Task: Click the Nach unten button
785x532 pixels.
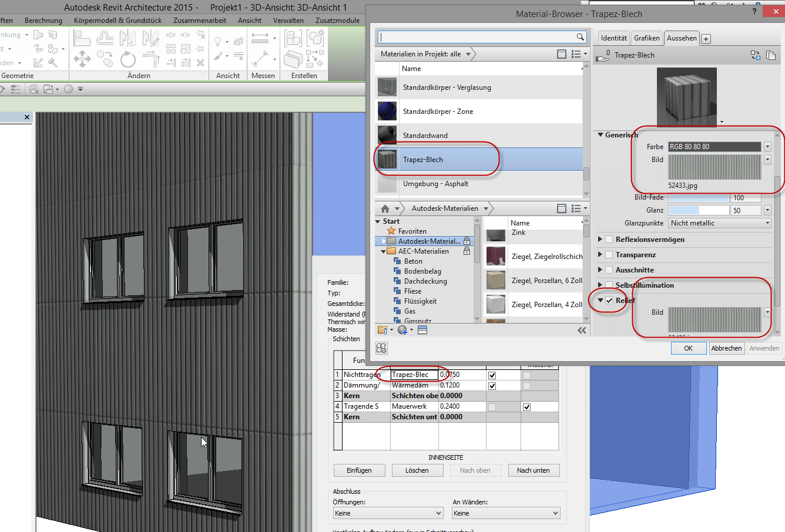Action: [534, 470]
